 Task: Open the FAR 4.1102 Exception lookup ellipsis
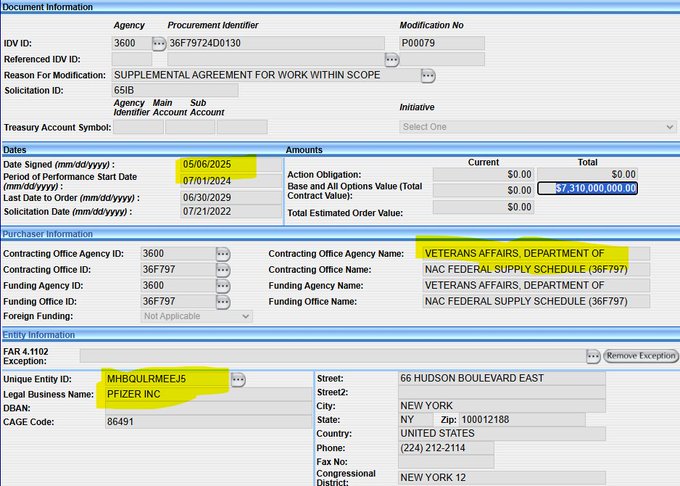pyautogui.click(x=592, y=356)
